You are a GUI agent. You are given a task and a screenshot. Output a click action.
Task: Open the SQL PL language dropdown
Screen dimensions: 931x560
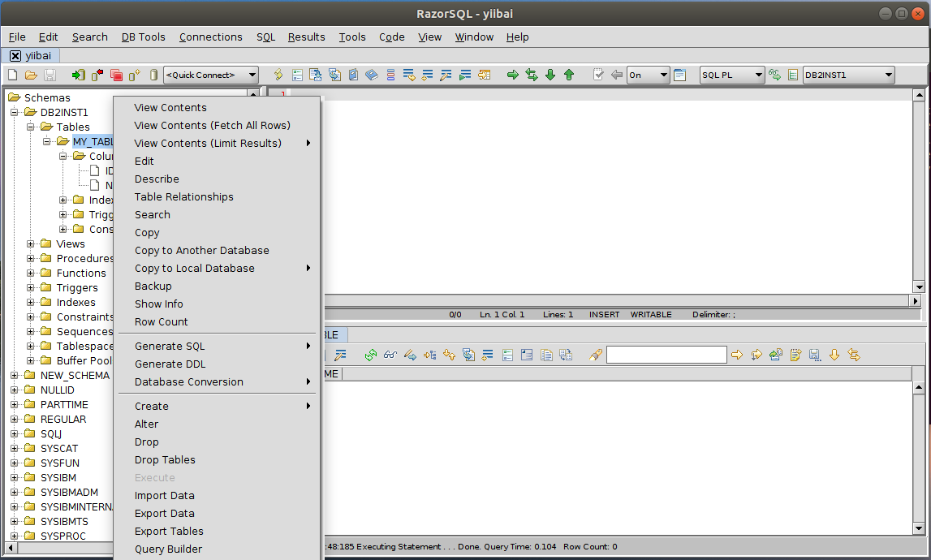pyautogui.click(x=732, y=75)
